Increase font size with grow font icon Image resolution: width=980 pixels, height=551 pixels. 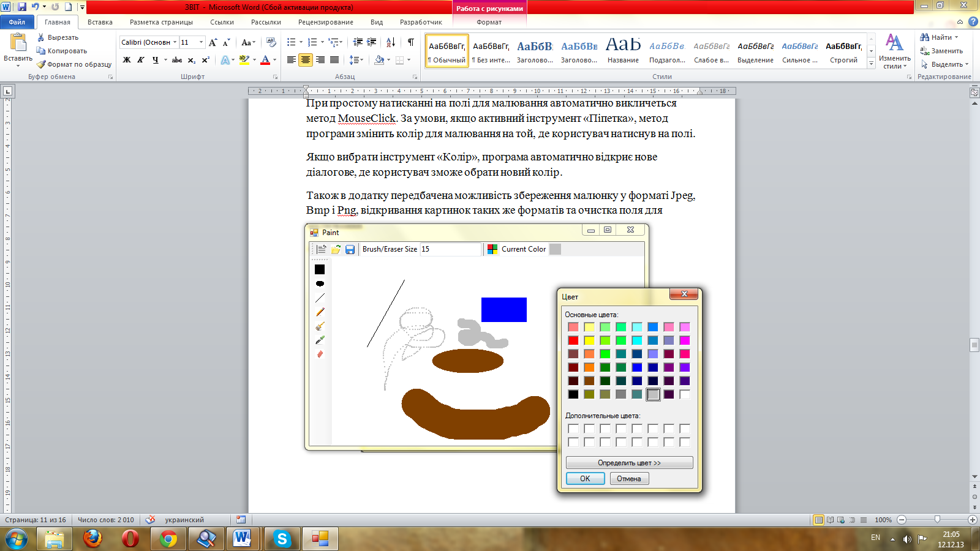coord(213,42)
